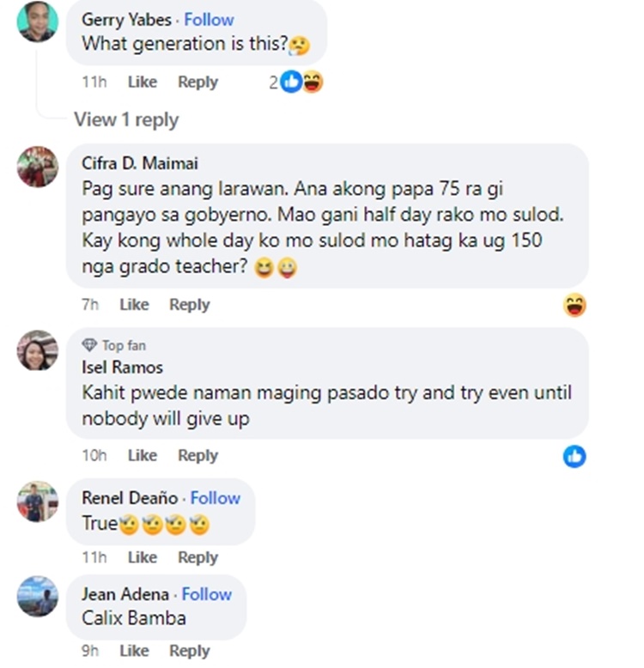Click haha reaction on Cifra's comment
644x668 pixels.
point(574,305)
